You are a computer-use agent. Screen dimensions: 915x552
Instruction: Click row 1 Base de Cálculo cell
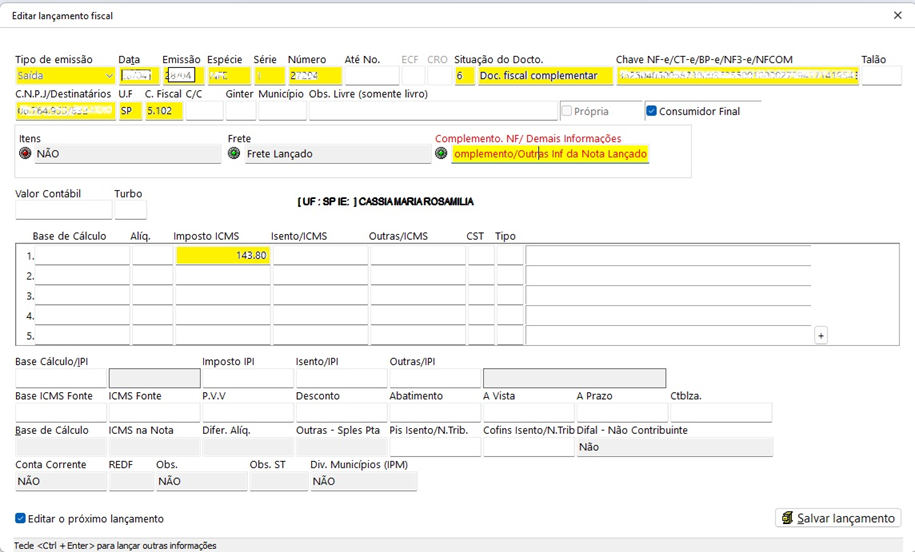click(x=82, y=256)
